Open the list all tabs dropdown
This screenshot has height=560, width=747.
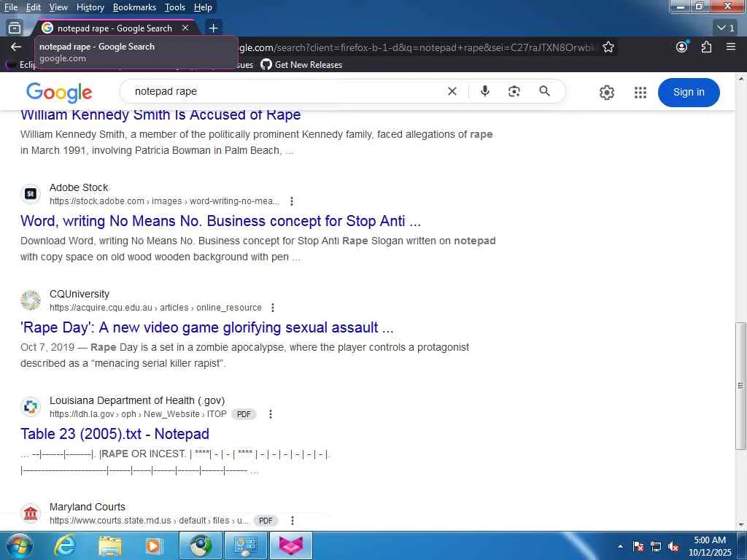(x=726, y=28)
